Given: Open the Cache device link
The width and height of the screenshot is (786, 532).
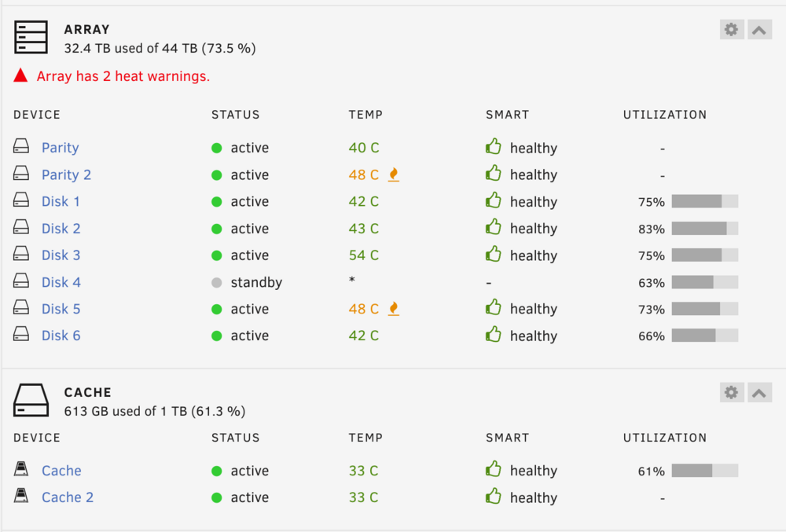Looking at the screenshot, I should 61,471.
